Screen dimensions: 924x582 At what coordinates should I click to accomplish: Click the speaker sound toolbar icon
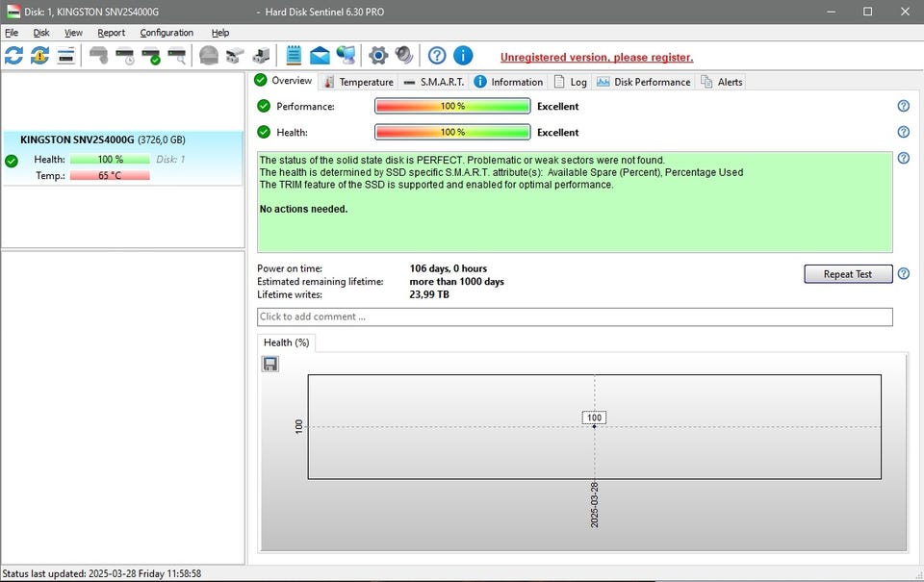click(x=404, y=56)
